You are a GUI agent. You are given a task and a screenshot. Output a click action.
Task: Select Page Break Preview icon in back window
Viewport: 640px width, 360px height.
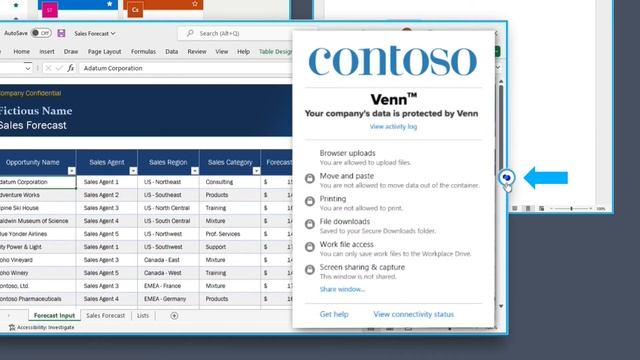(541, 208)
